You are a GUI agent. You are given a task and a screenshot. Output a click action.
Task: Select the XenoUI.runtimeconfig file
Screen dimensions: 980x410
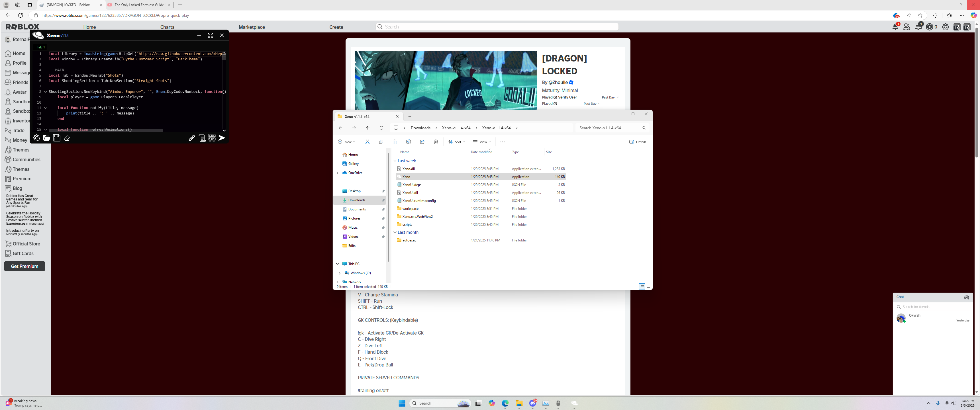tap(481, 201)
